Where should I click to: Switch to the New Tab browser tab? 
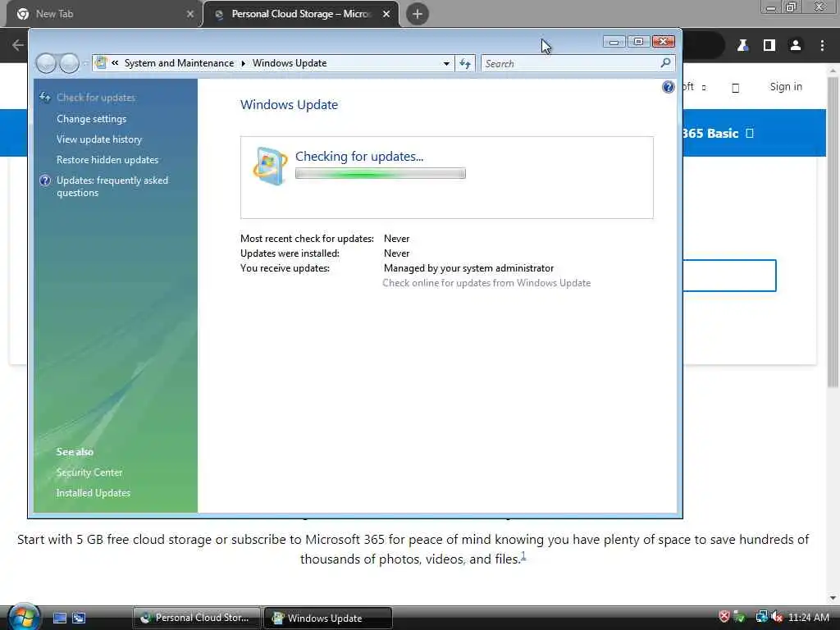102,14
